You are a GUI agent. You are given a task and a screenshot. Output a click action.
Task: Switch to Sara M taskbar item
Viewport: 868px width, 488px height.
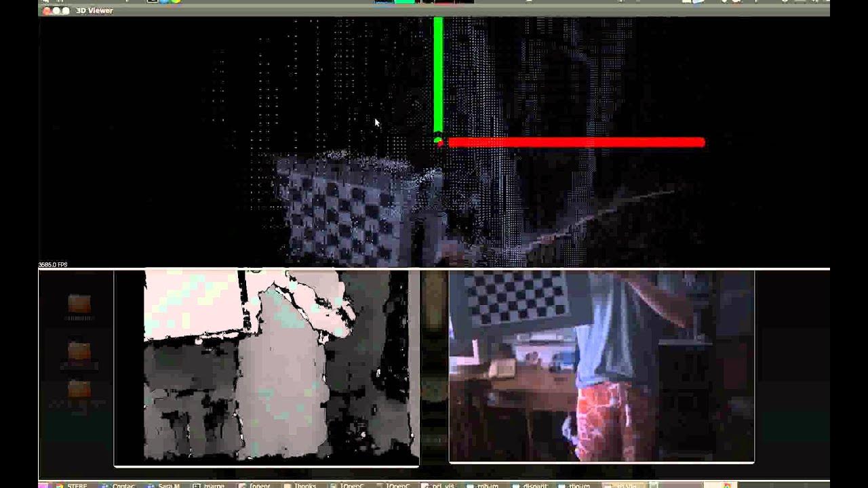(x=165, y=485)
